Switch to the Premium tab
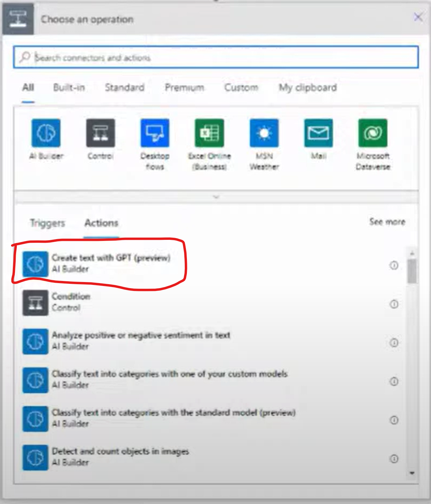The width and height of the screenshot is (431, 504). pyautogui.click(x=184, y=88)
